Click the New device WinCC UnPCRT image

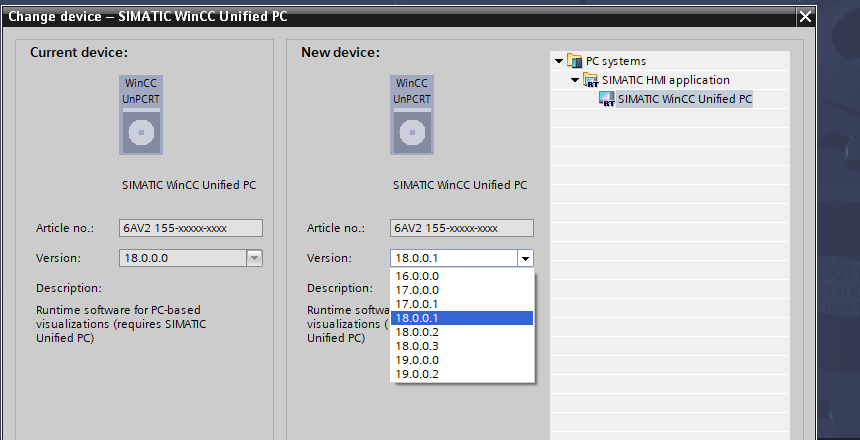[x=412, y=115]
